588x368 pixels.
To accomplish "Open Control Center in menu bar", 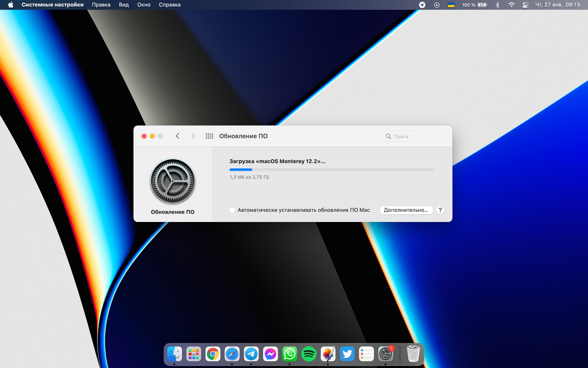I will click(x=525, y=5).
